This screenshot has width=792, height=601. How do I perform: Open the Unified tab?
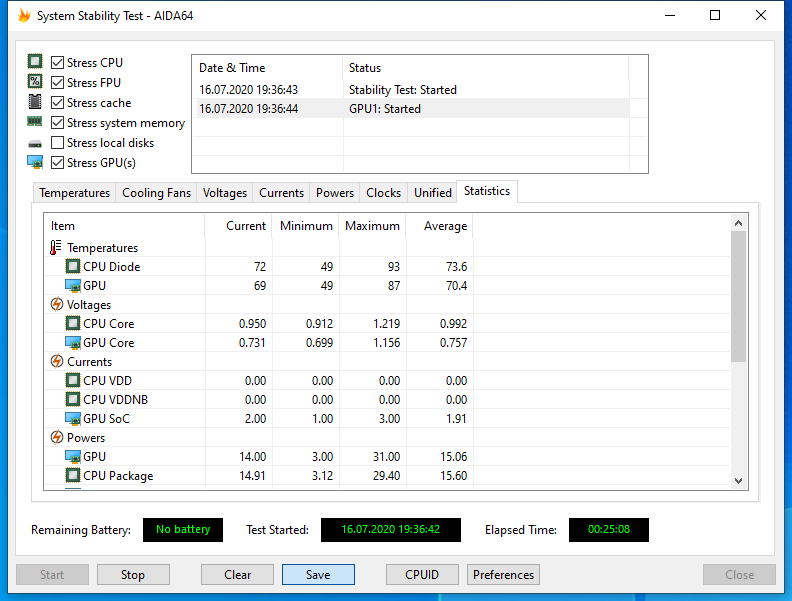(x=433, y=193)
